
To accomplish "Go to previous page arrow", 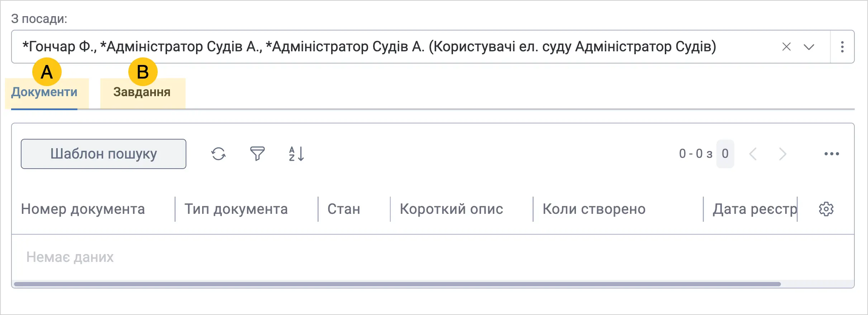I will click(x=753, y=154).
